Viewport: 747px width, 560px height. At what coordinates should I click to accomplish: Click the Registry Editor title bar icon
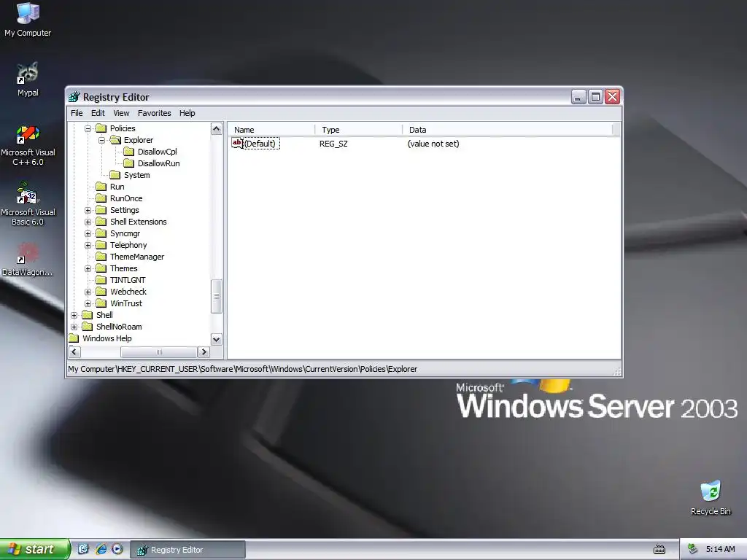(x=74, y=97)
